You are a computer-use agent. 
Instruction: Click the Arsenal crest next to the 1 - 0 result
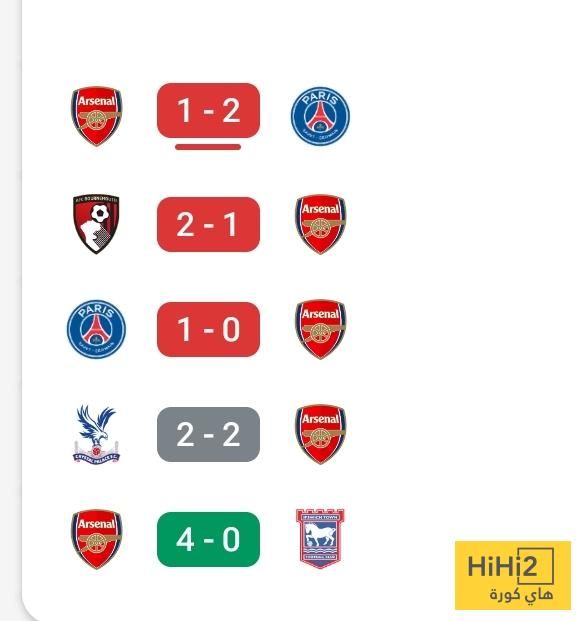click(x=320, y=329)
